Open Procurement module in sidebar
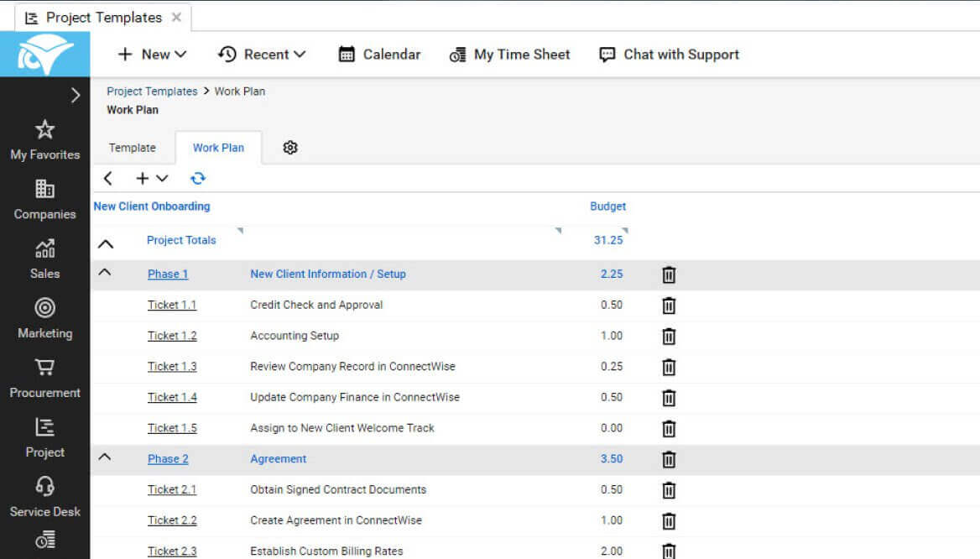 tap(44, 379)
